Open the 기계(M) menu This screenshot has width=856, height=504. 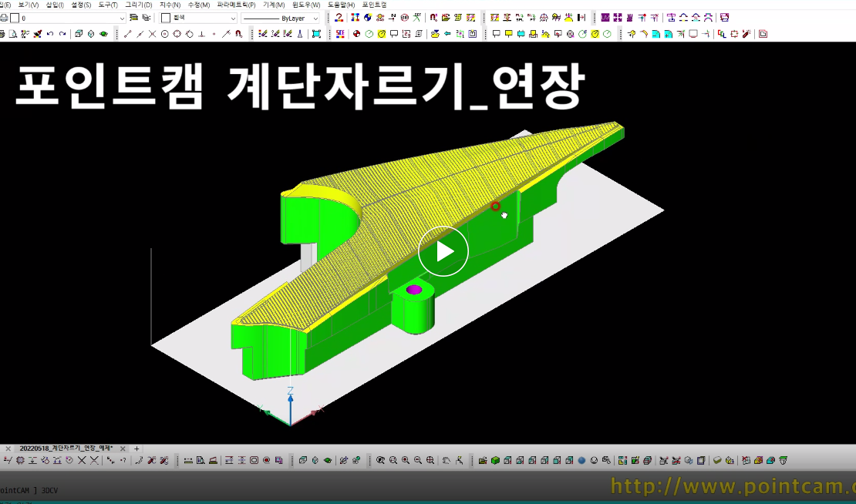pos(274,5)
